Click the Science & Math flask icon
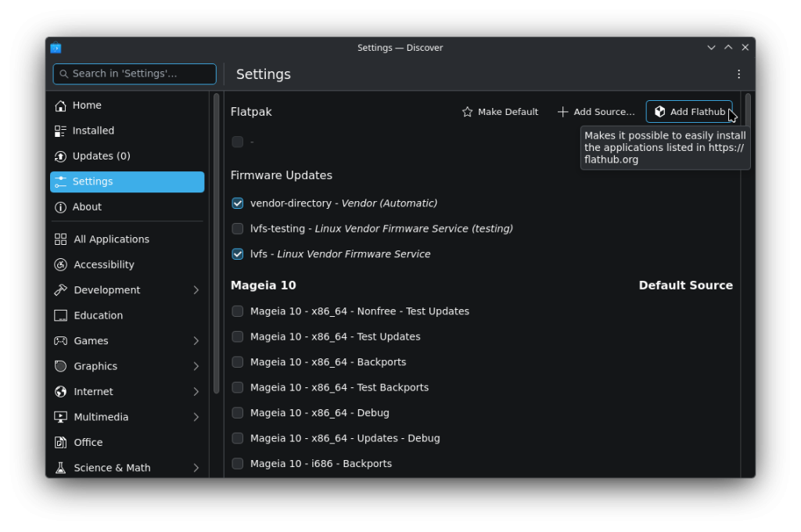Image resolution: width=801 pixels, height=532 pixels. [x=60, y=468]
